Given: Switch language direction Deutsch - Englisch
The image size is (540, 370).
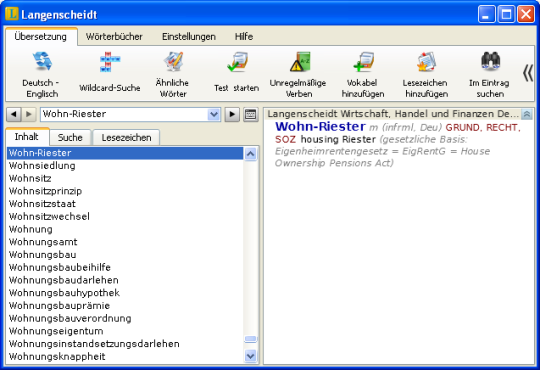Looking at the screenshot, I should (x=41, y=75).
